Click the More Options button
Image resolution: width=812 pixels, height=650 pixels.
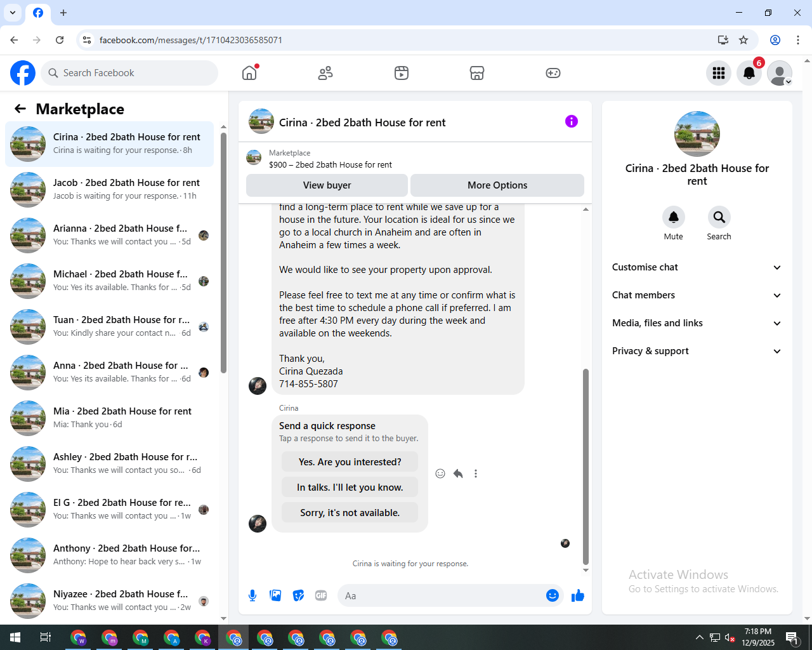tap(497, 185)
